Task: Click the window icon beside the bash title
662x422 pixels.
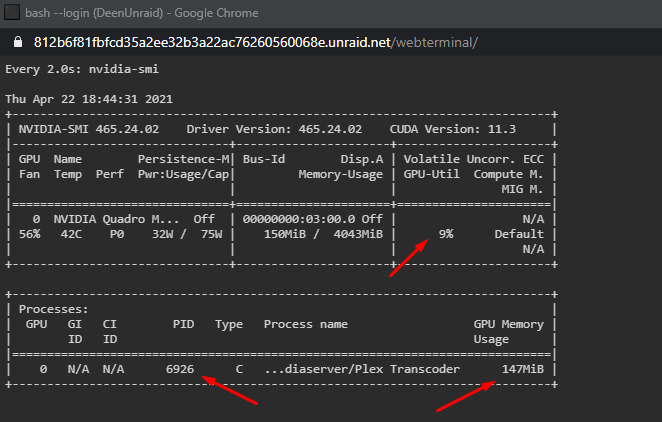Action: pos(12,12)
